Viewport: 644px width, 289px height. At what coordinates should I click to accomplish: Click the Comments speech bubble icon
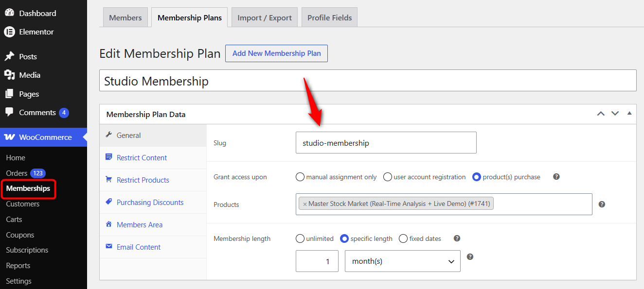tap(9, 112)
